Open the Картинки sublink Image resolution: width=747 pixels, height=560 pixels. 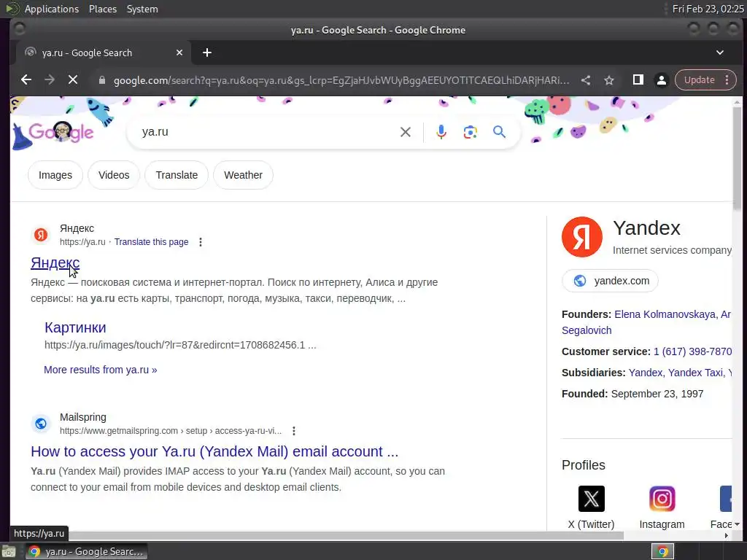(x=75, y=327)
